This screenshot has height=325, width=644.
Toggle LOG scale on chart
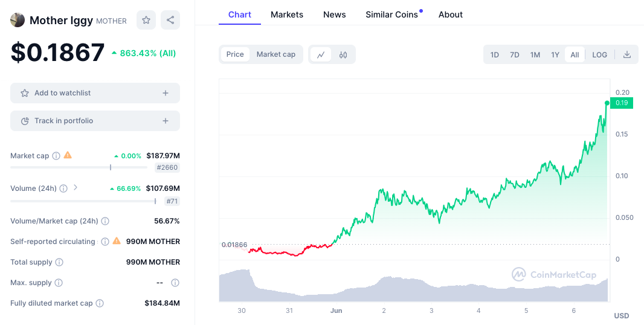tap(600, 54)
